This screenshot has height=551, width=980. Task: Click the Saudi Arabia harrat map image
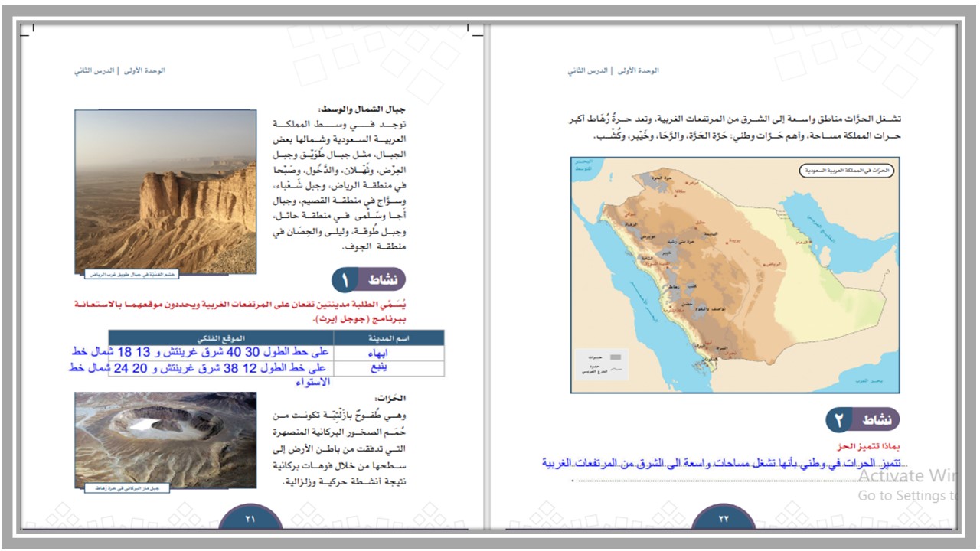(x=735, y=275)
